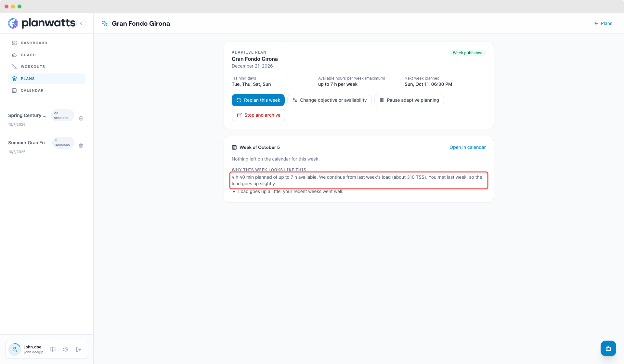Select the Plans sidebar item
The width and height of the screenshot is (624, 364).
click(46, 79)
